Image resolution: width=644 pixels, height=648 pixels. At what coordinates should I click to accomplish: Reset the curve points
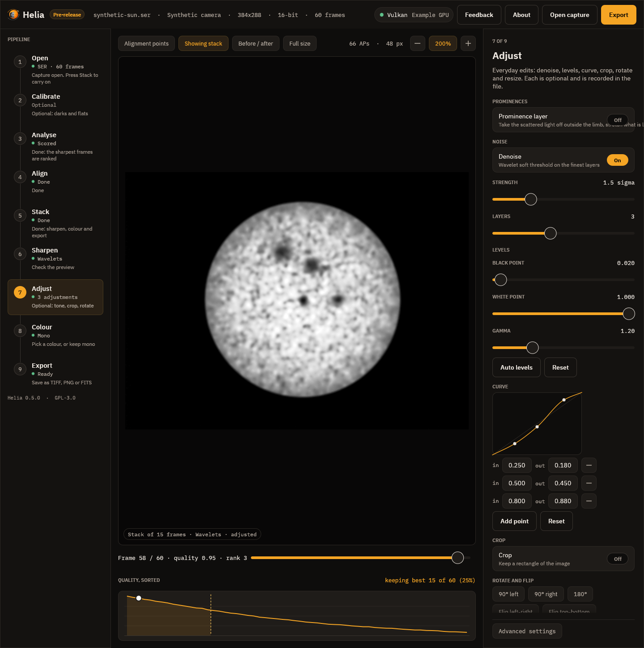(556, 521)
